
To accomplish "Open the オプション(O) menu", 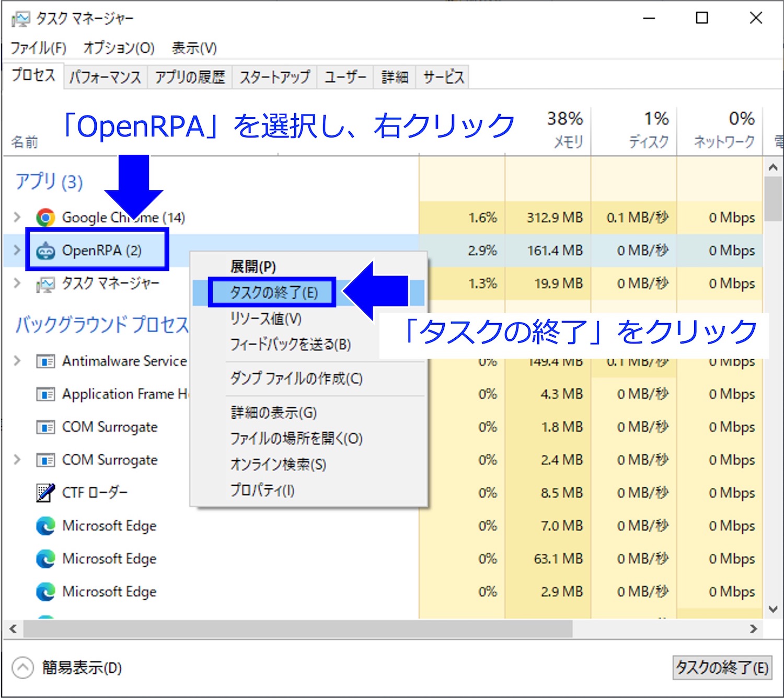I will [x=119, y=48].
